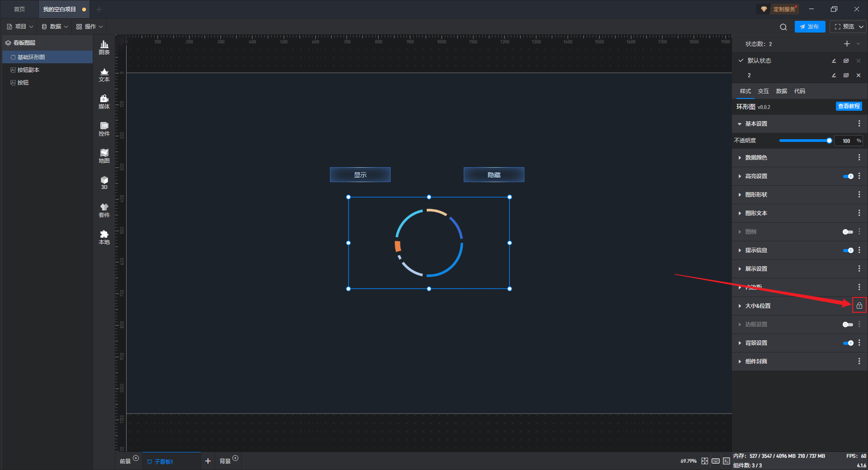Open the 本地 local components panel
Image resolution: width=868 pixels, height=470 pixels.
click(x=104, y=237)
